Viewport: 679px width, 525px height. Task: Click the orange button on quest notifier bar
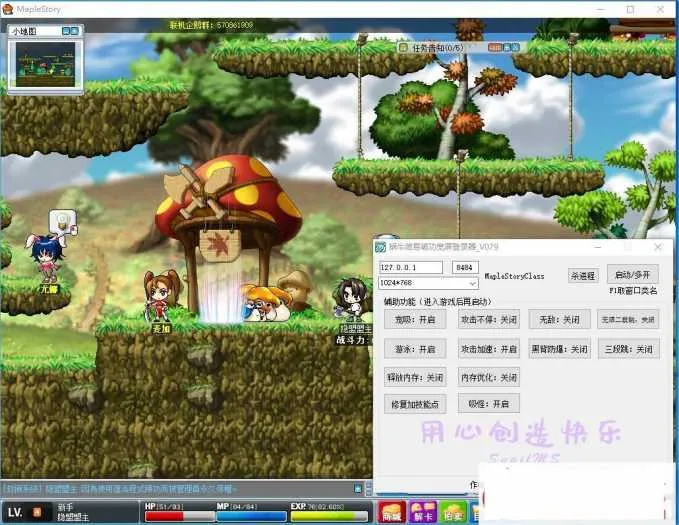click(495, 47)
